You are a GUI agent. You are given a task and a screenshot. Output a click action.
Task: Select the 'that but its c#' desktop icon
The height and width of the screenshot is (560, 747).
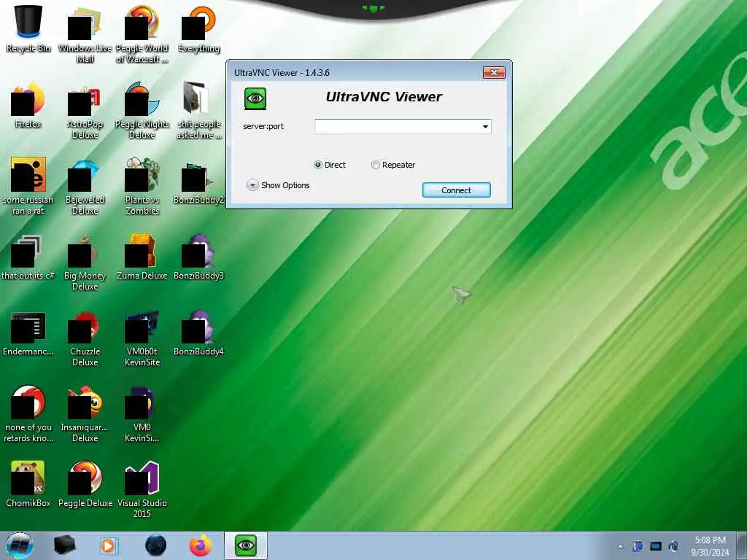coord(28,257)
